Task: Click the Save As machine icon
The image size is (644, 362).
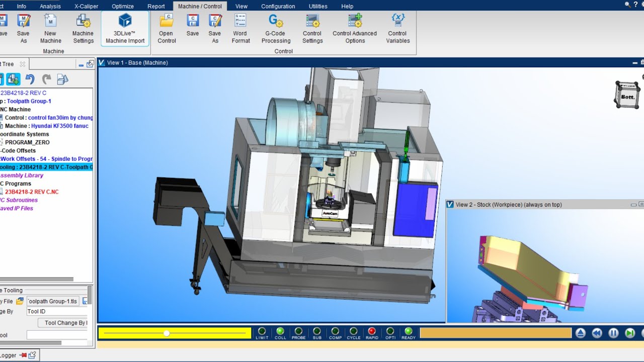Action: click(x=24, y=29)
